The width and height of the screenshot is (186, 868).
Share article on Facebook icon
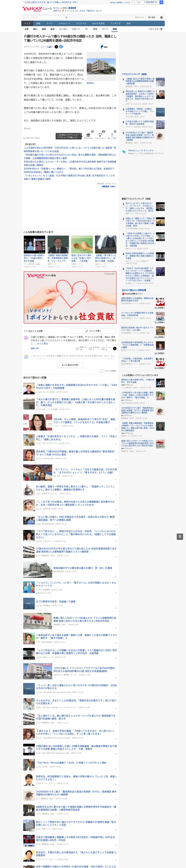(x=61, y=47)
